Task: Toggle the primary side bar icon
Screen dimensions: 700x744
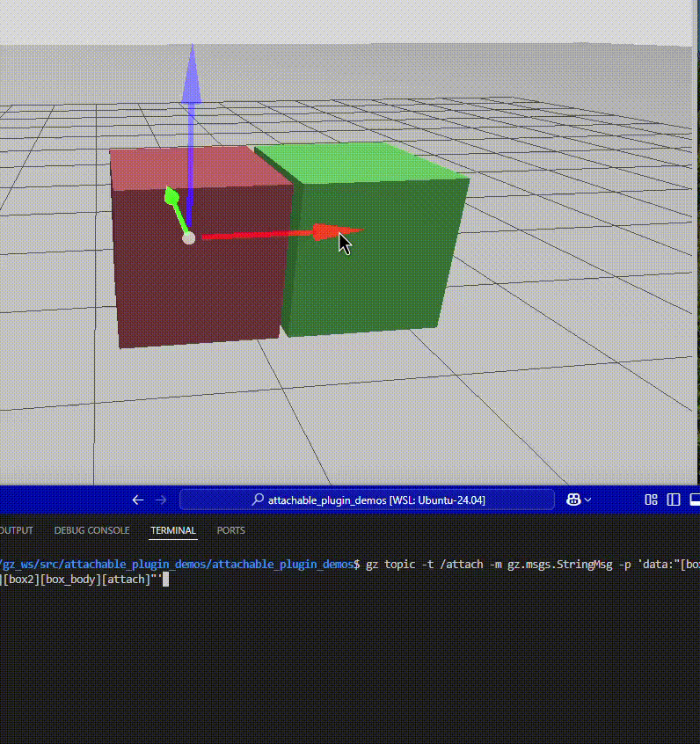Action: click(x=674, y=500)
